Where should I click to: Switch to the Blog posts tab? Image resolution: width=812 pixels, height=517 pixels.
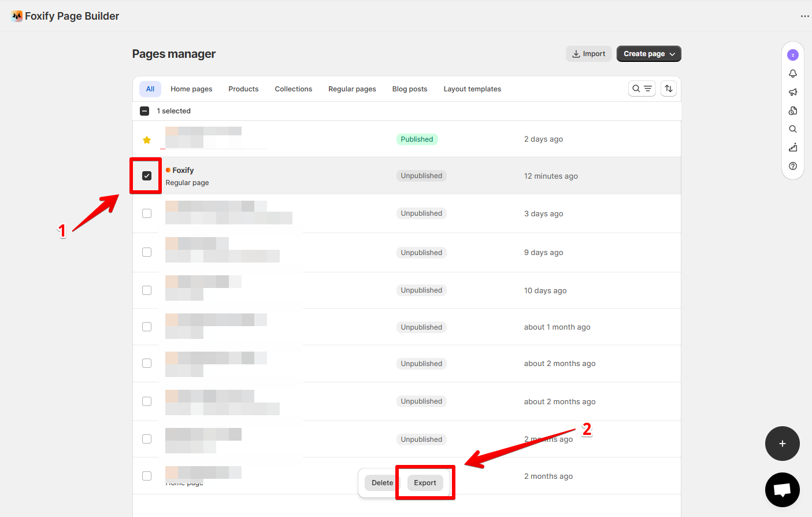pyautogui.click(x=410, y=89)
